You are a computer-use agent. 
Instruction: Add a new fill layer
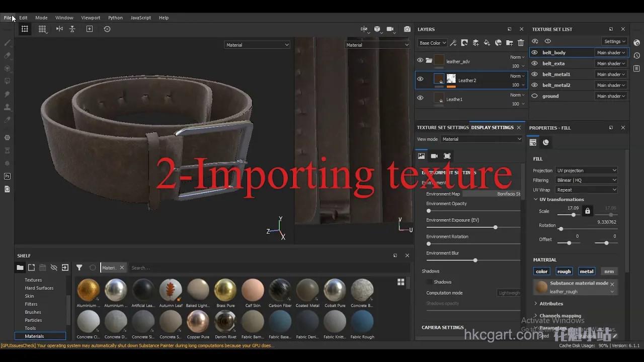tap(487, 43)
